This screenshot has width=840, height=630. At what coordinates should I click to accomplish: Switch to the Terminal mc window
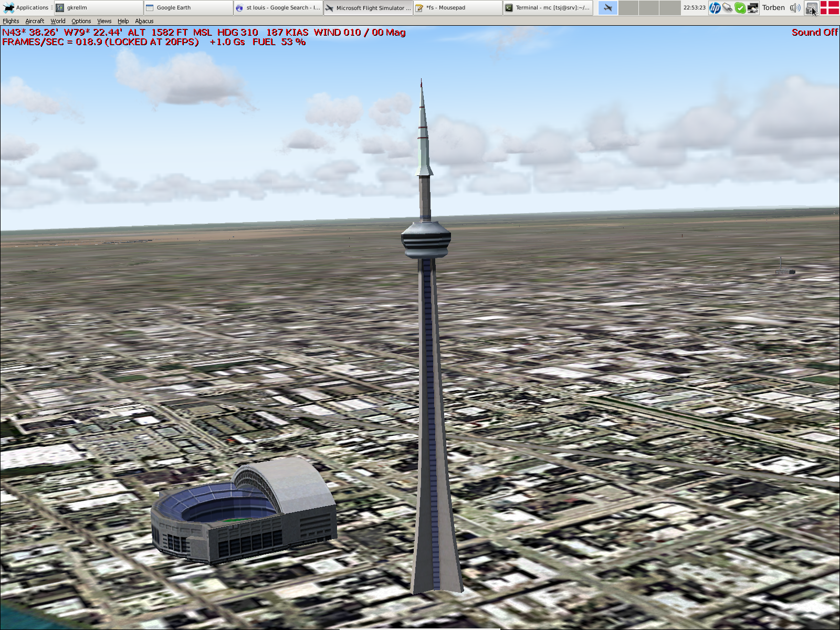coord(548,7)
